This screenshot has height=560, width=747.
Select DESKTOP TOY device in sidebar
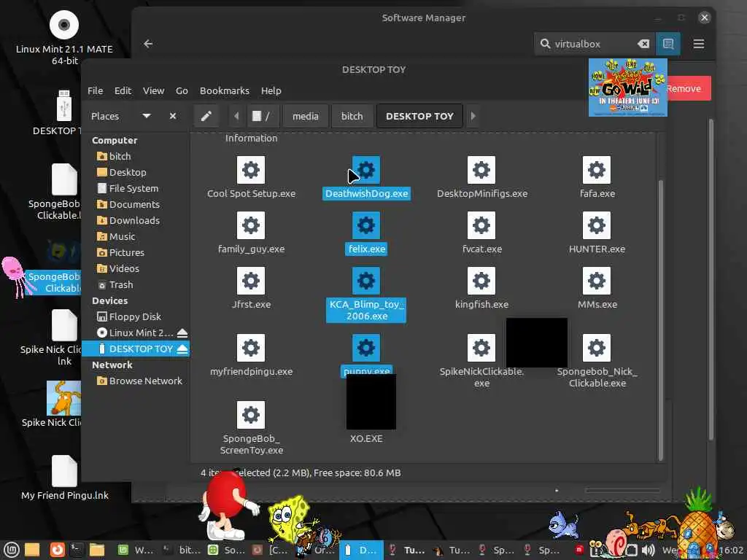point(136,349)
